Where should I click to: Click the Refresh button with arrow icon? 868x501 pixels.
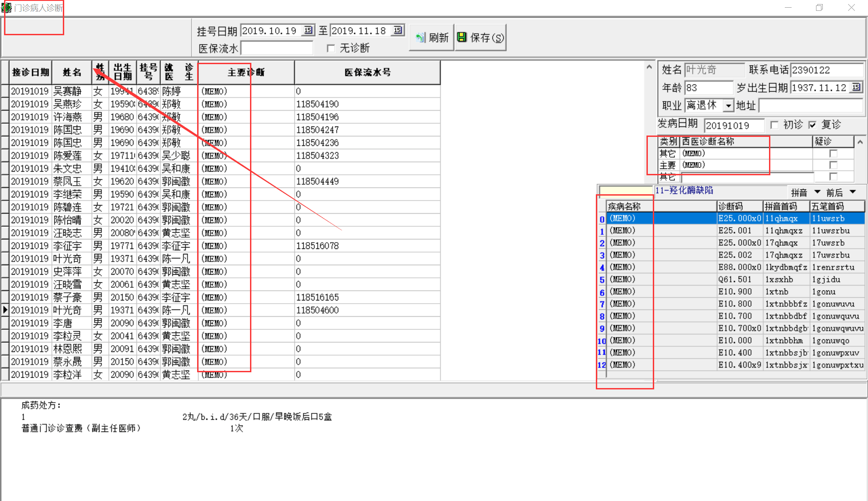pyautogui.click(x=432, y=37)
